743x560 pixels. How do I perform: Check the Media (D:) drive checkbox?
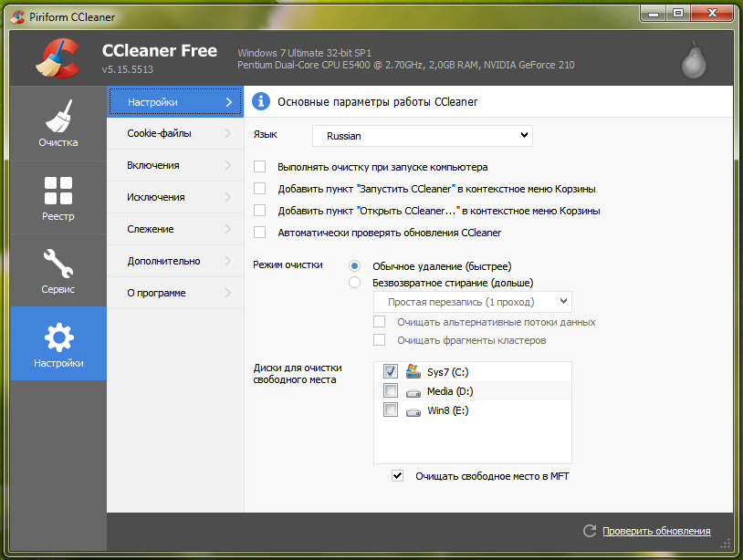tap(391, 390)
